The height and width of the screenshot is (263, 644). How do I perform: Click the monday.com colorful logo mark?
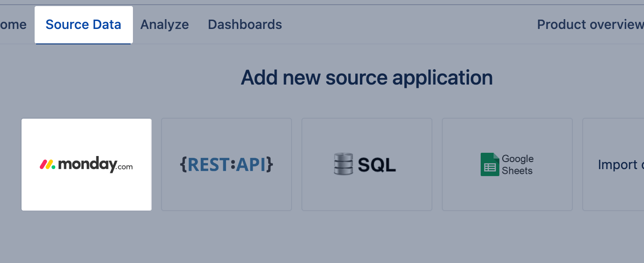(47, 164)
